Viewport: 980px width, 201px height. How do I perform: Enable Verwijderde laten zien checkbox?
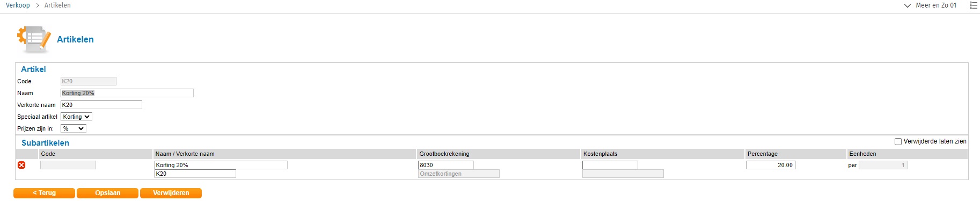[898, 141]
